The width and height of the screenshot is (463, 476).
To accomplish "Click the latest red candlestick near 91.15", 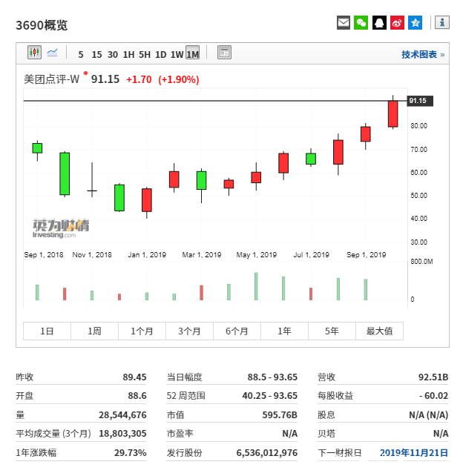I will click(x=393, y=114).
